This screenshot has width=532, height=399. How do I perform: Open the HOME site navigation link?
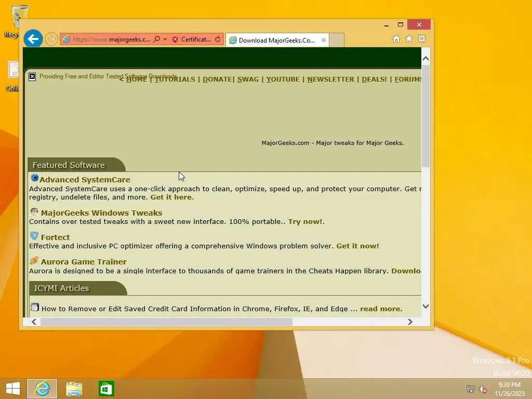137,79
